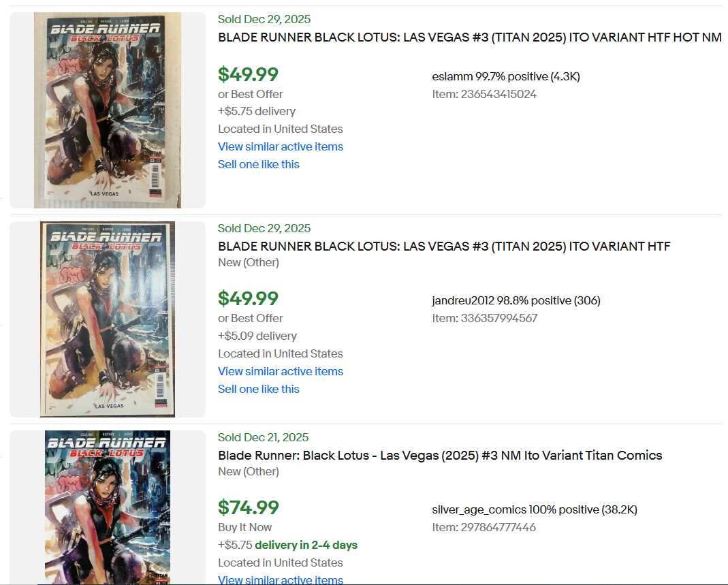Open 'Blade Runner: Black Lotus - Las Vegas (2025)' title
Viewport: 728px width, 585px height.
click(x=440, y=455)
